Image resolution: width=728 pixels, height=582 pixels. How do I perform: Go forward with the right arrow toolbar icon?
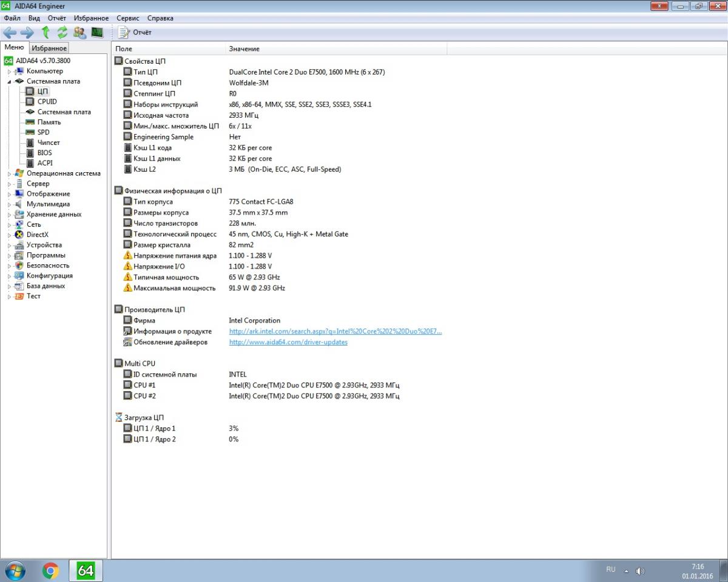click(27, 32)
